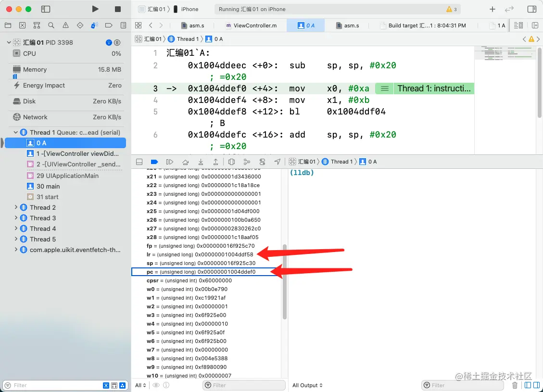This screenshot has height=392, width=543.
Task: Expand com.apple.uikit.eventfetch thread
Action: point(15,249)
